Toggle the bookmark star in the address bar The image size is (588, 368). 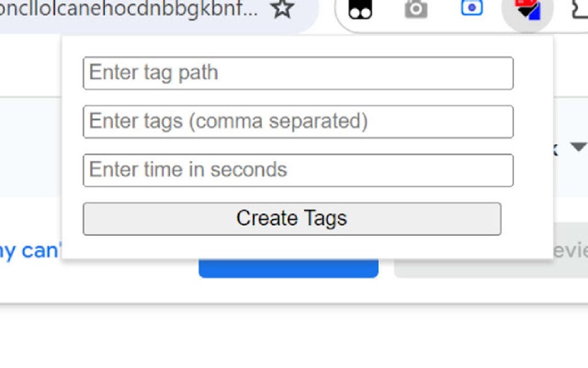[282, 9]
